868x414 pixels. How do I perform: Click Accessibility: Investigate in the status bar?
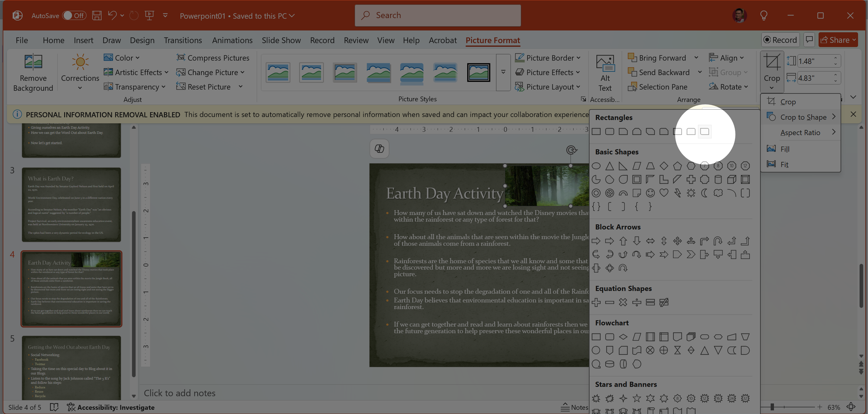(x=111, y=407)
